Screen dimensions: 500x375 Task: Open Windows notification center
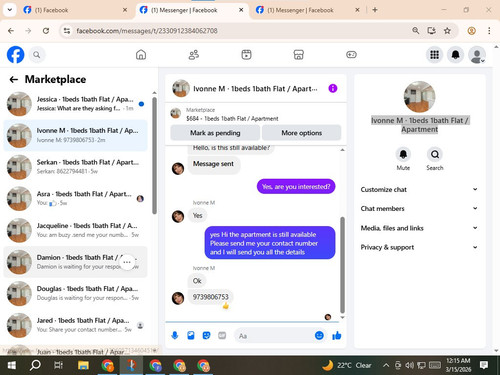tap(484, 365)
